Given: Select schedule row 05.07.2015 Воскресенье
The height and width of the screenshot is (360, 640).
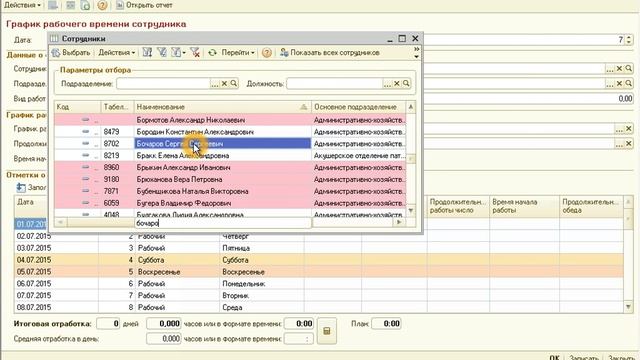Looking at the screenshot, I should 318,272.
